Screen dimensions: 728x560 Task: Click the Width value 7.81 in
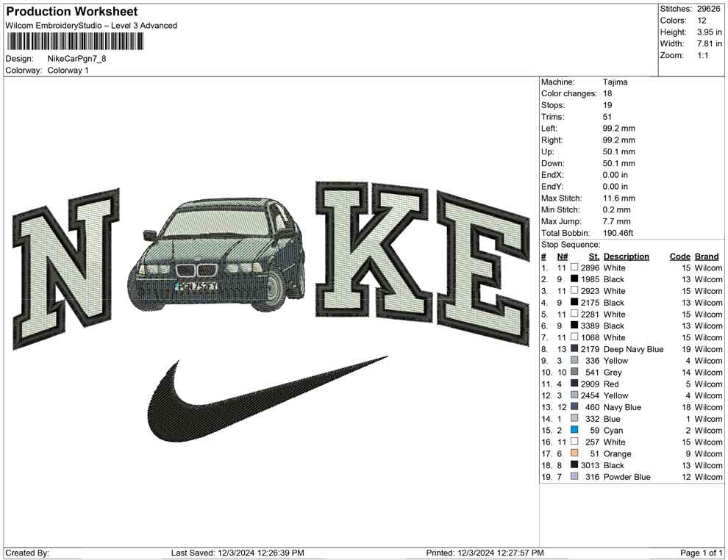click(x=709, y=43)
